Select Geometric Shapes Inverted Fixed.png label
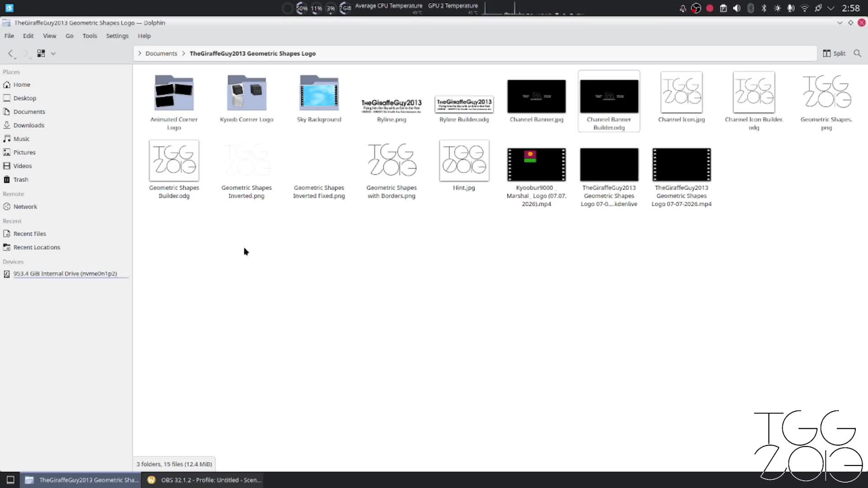This screenshot has width=868, height=488. click(x=319, y=192)
